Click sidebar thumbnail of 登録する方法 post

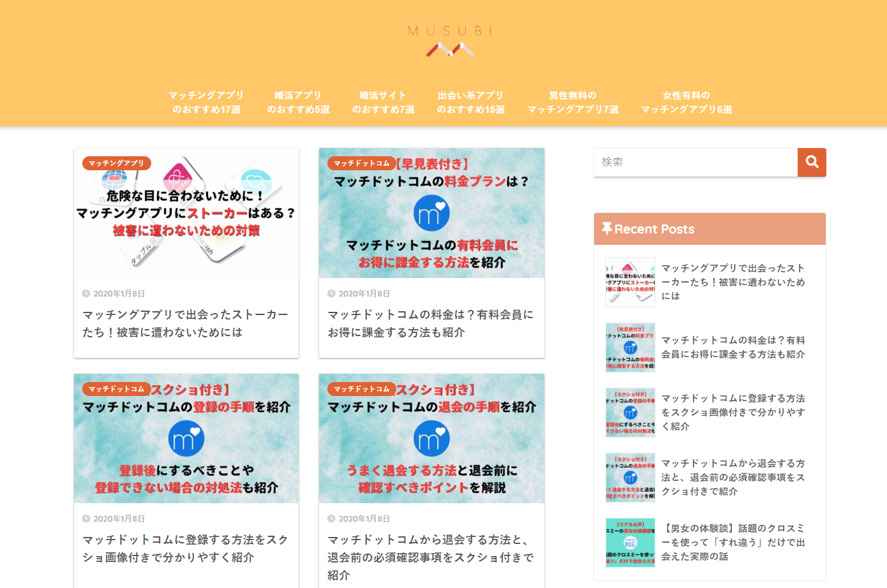click(x=630, y=413)
